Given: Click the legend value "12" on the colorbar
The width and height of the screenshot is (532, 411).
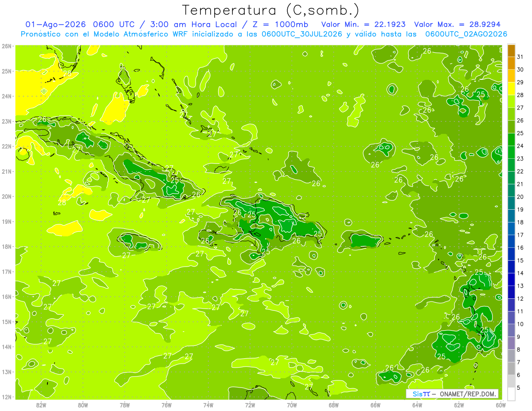Looking at the screenshot, I should 520,298.
